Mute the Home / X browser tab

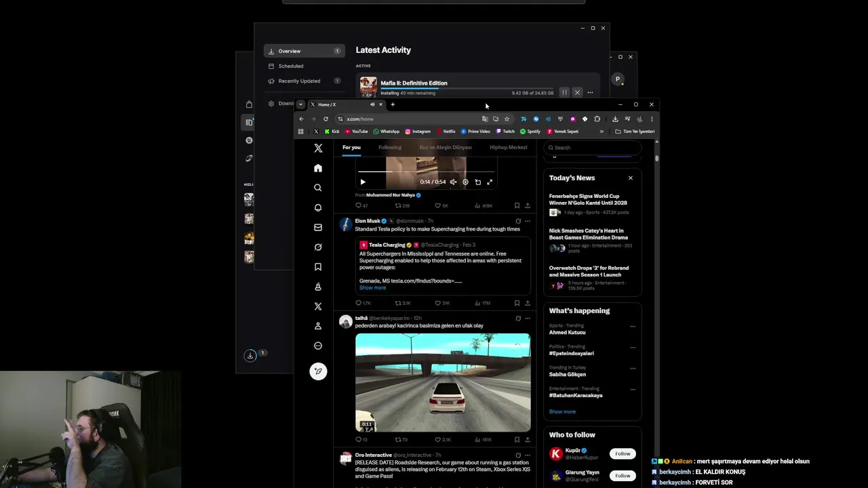372,104
